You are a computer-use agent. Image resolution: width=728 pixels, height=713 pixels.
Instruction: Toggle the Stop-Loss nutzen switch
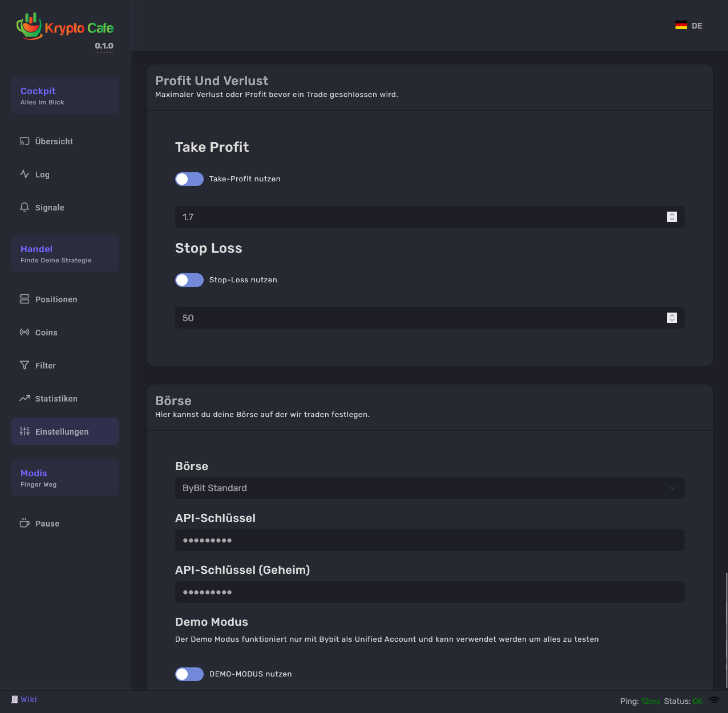click(x=189, y=280)
